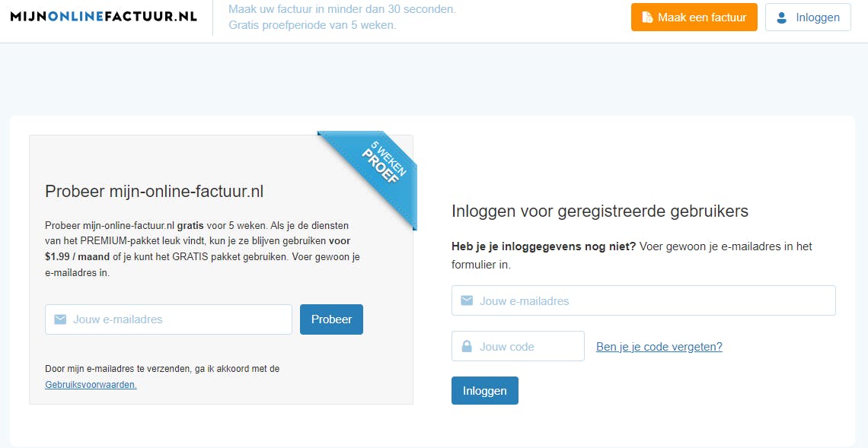This screenshot has height=448, width=868.
Task: Click envelope icon in login email field
Action: pyautogui.click(x=467, y=300)
